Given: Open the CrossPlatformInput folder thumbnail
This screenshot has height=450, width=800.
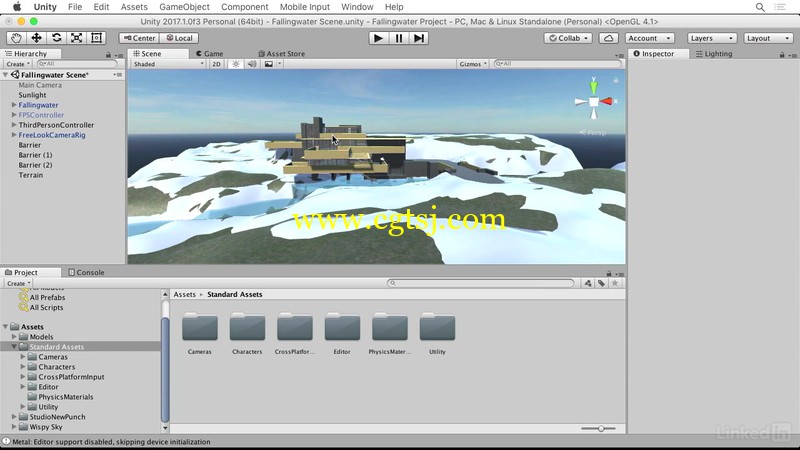Looking at the screenshot, I should [294, 327].
